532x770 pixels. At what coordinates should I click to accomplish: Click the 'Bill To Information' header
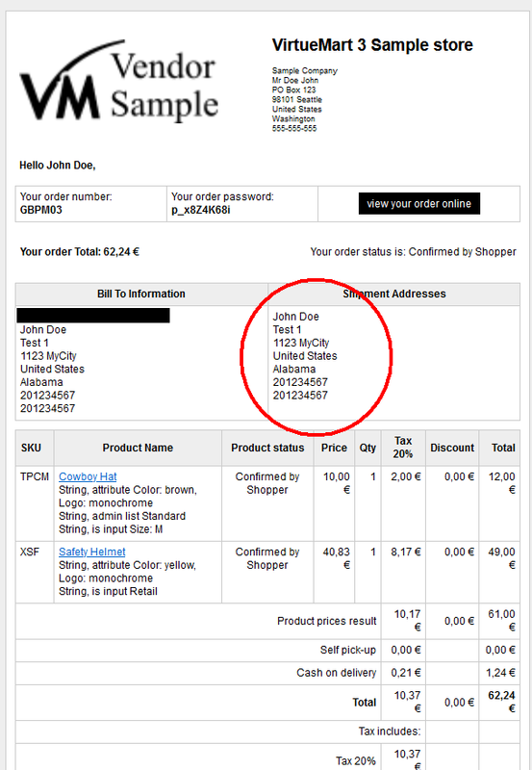(141, 294)
